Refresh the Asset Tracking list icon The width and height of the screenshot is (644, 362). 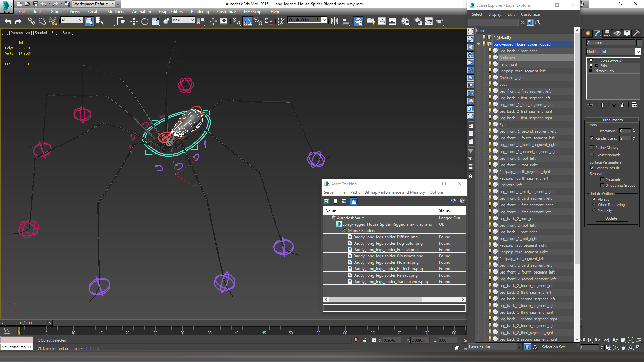click(x=326, y=201)
